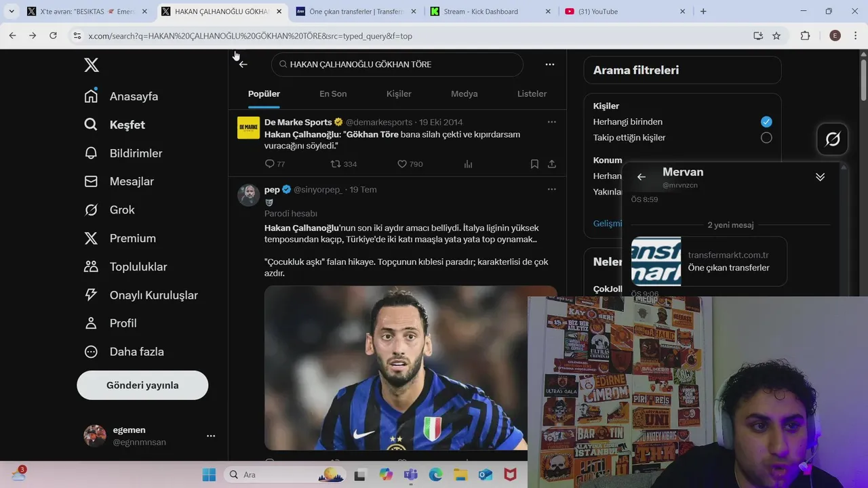Screen dimensions: 868x488
Task: Open Anasayfa home page
Action: 121,96
